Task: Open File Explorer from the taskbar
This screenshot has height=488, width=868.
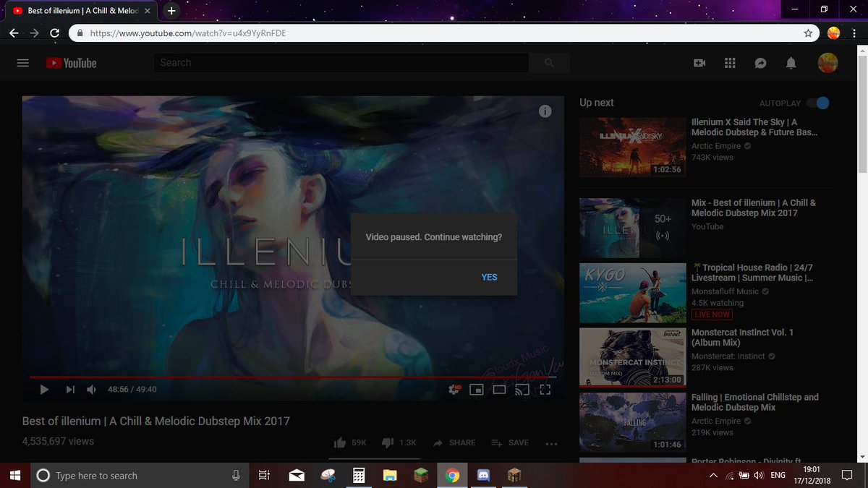Action: coord(390,476)
